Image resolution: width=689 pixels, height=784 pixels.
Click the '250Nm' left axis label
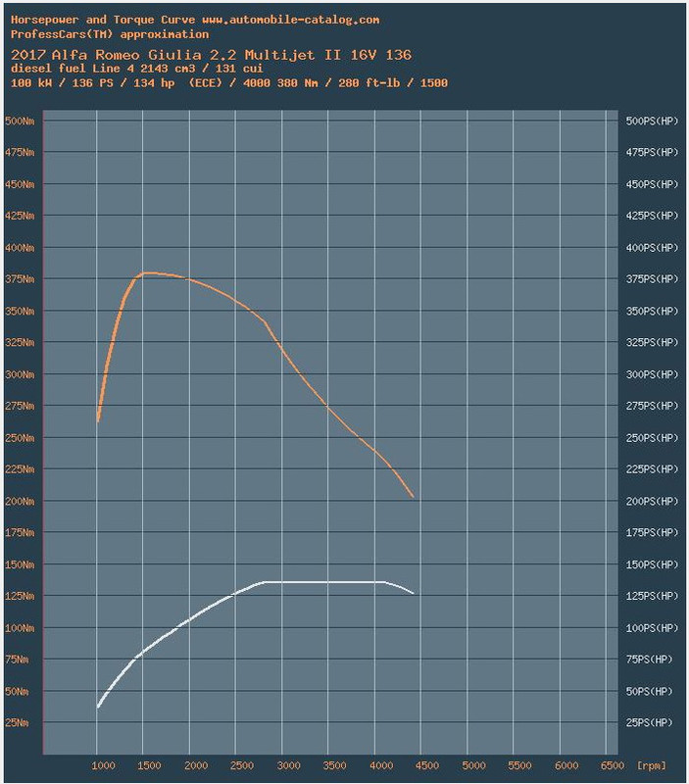20,438
